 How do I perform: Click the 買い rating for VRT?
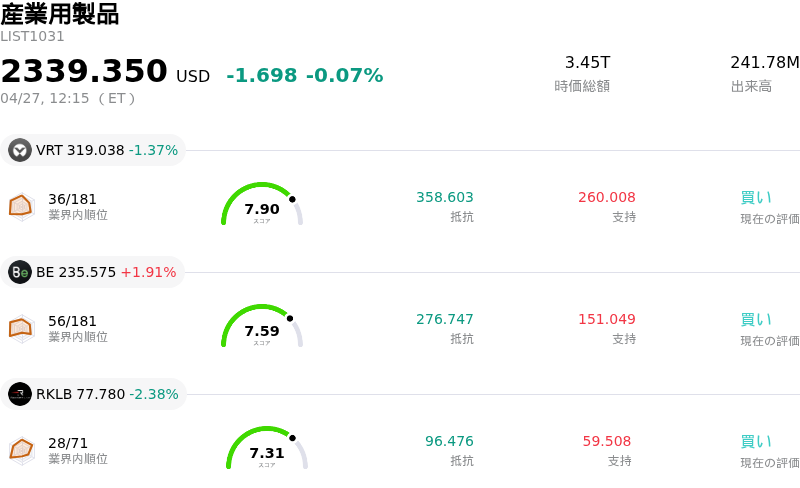click(x=756, y=197)
